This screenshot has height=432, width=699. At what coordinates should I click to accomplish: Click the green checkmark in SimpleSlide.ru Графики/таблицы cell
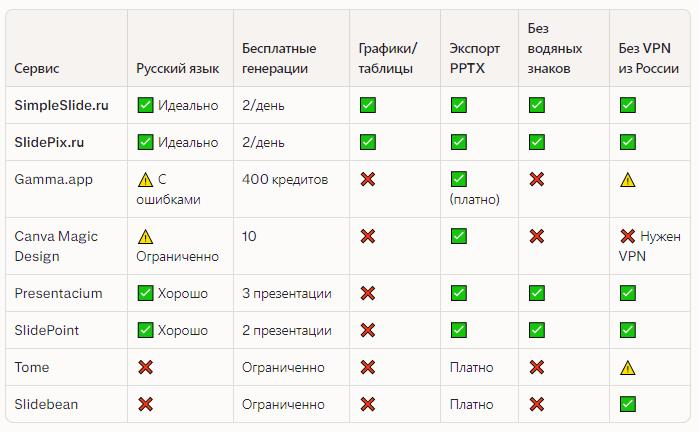[368, 104]
